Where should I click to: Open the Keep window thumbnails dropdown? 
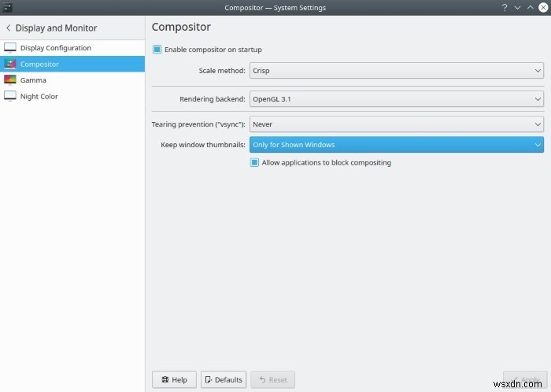point(397,145)
